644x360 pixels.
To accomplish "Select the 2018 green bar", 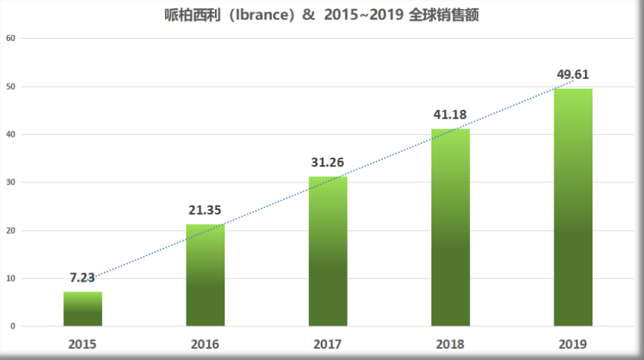I will pyautogui.click(x=451, y=228).
